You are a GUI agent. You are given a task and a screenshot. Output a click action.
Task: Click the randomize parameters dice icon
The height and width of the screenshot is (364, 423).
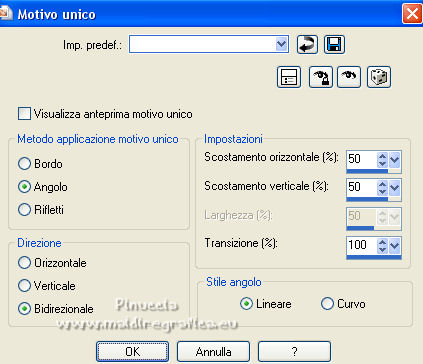pos(379,77)
